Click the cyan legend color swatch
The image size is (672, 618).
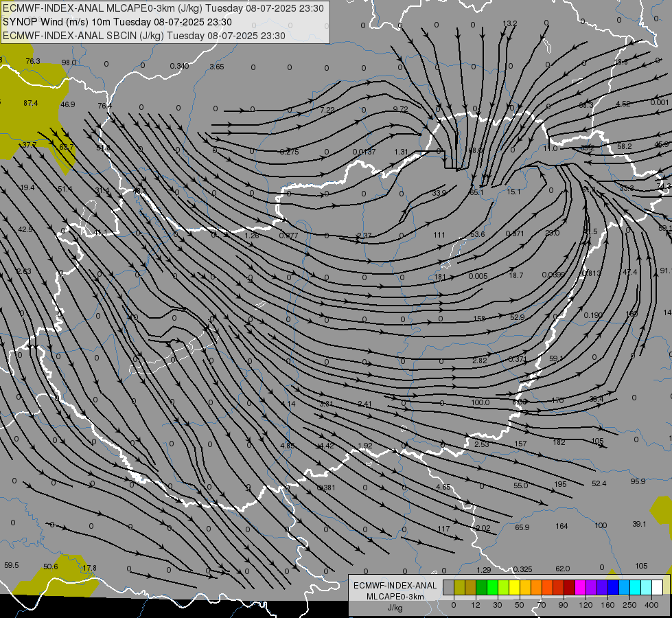(x=635, y=587)
